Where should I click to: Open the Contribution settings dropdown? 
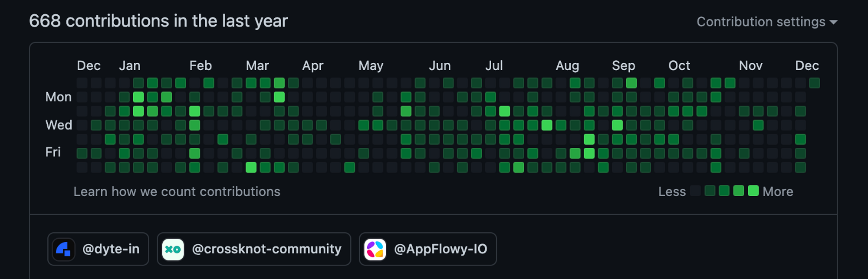coord(767,22)
